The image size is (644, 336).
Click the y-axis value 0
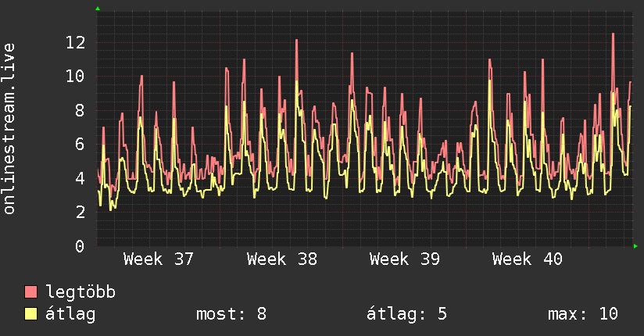80,246
